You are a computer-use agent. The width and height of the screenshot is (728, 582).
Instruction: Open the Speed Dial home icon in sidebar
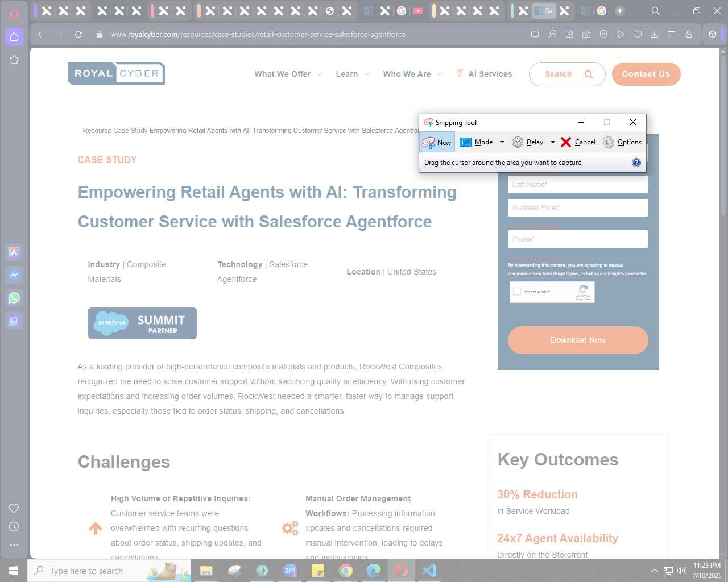(x=14, y=37)
